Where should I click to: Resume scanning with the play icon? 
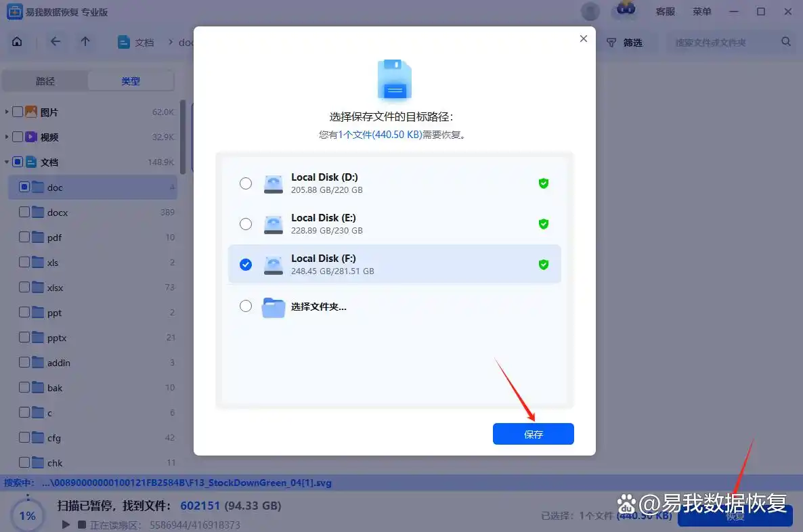[x=65, y=523]
